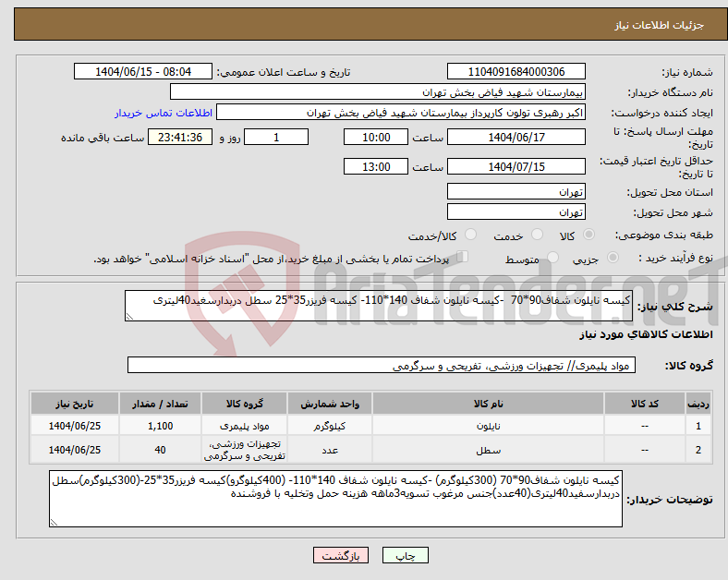Image resolution: width=728 pixels, height=580 pixels.
Task: Click the 10:00 time field
Action: (x=376, y=137)
